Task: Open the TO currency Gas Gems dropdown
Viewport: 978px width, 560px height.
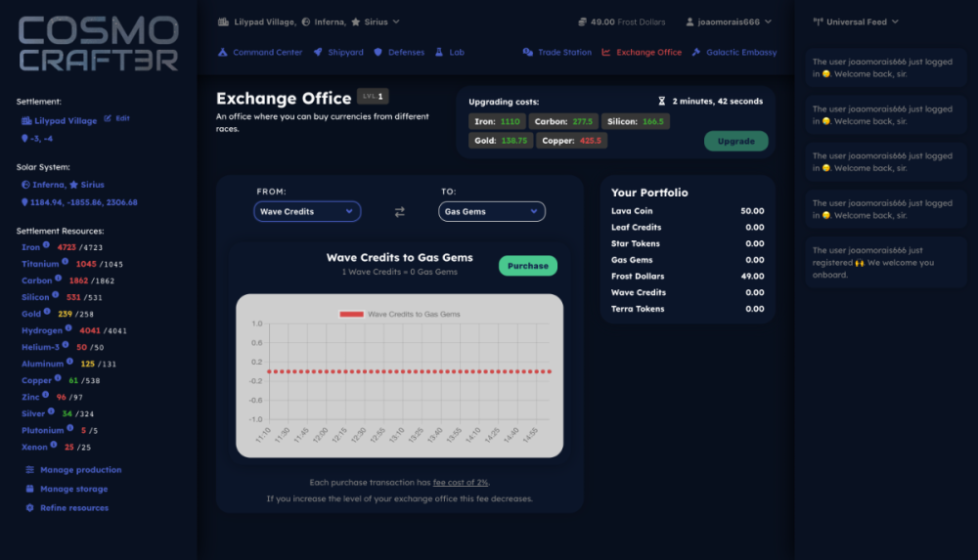Action: pyautogui.click(x=491, y=211)
